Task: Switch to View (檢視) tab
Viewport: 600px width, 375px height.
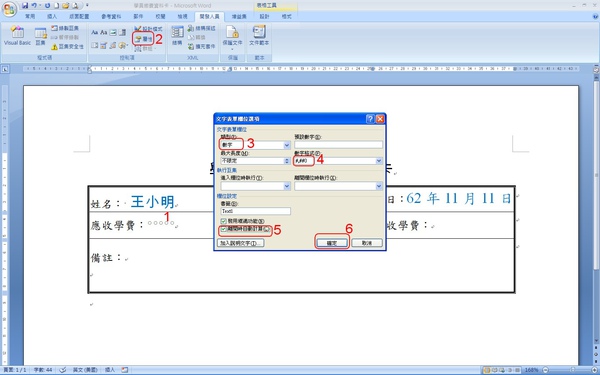Action: coord(183,17)
